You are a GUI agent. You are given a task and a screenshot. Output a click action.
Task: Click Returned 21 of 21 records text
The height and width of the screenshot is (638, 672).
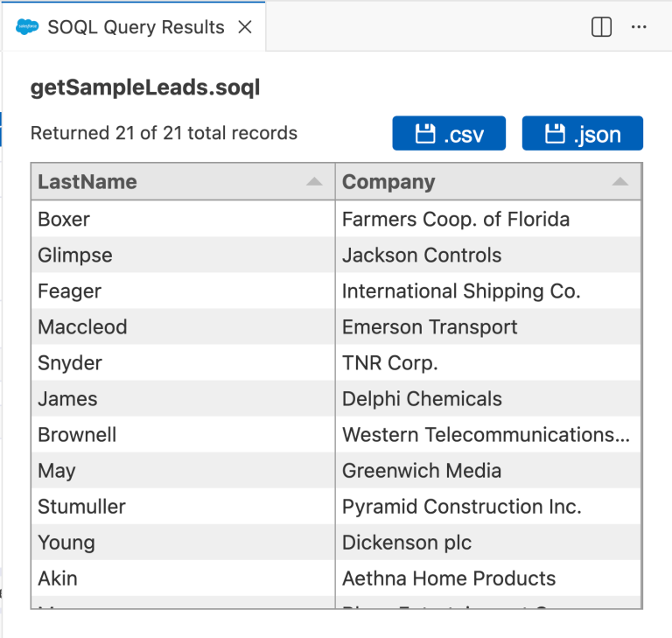(x=164, y=133)
